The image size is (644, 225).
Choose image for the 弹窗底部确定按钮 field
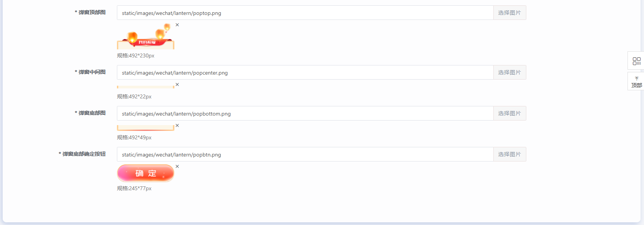click(x=509, y=154)
